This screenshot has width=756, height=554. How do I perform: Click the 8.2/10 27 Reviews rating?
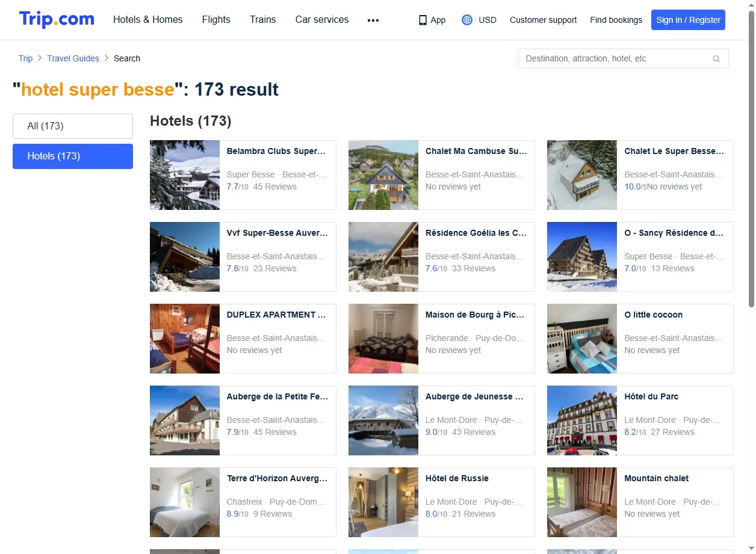coord(659,432)
